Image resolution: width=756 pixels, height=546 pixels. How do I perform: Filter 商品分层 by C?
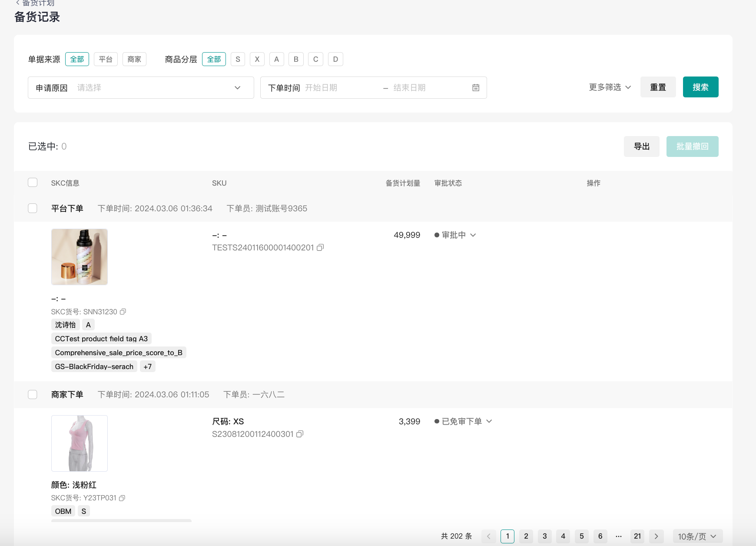click(315, 59)
